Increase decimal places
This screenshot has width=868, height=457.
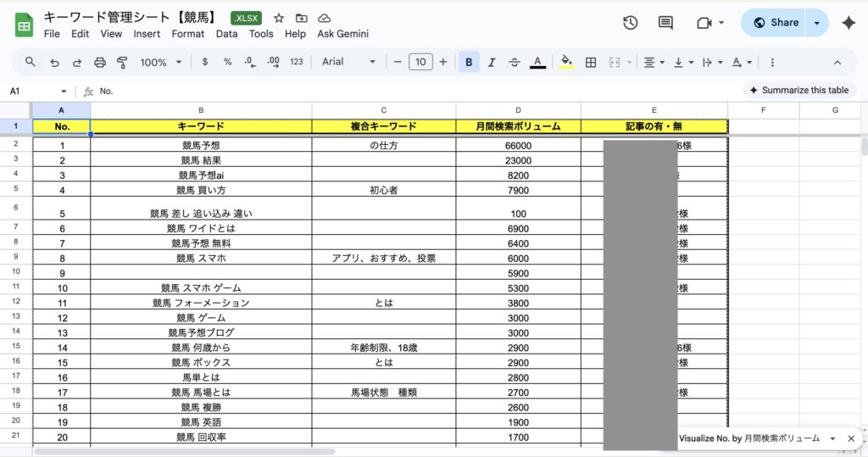tap(273, 62)
